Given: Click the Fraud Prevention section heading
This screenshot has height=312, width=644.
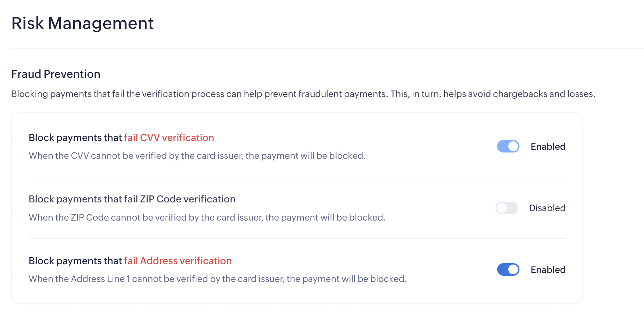Looking at the screenshot, I should pyautogui.click(x=56, y=74).
